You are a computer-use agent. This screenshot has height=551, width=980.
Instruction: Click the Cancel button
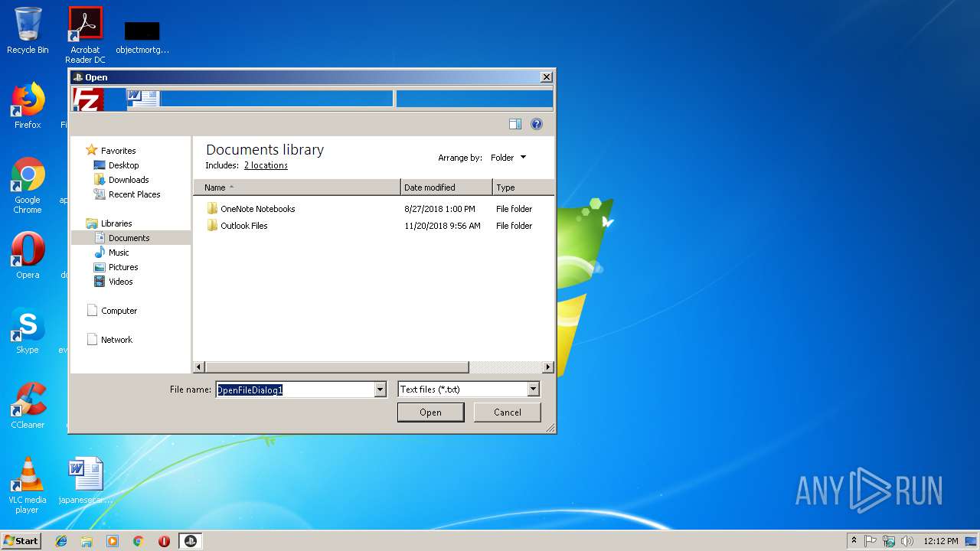point(507,412)
